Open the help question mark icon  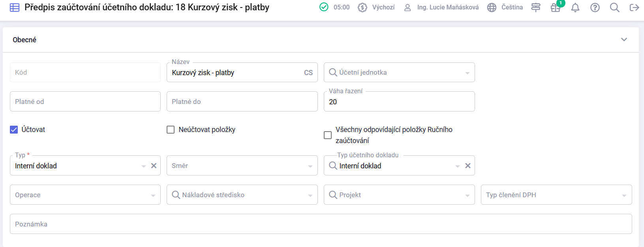coord(595,8)
